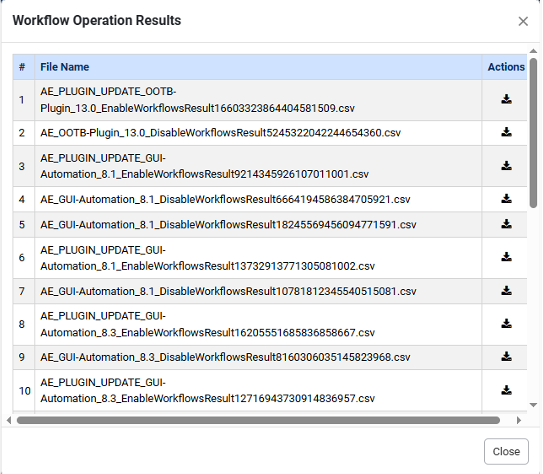Download the row 3 result file
Viewport: 543px width, 474px height.
coord(506,166)
